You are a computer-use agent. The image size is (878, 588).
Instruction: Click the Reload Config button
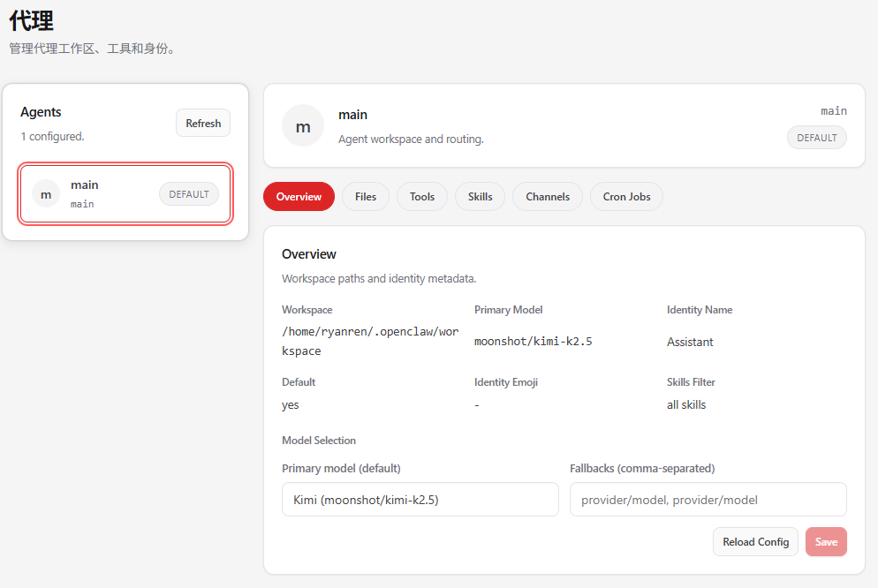point(755,542)
